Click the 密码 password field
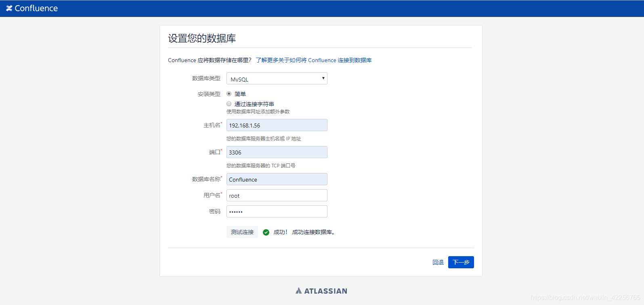The width and height of the screenshot is (644, 305). tap(277, 211)
